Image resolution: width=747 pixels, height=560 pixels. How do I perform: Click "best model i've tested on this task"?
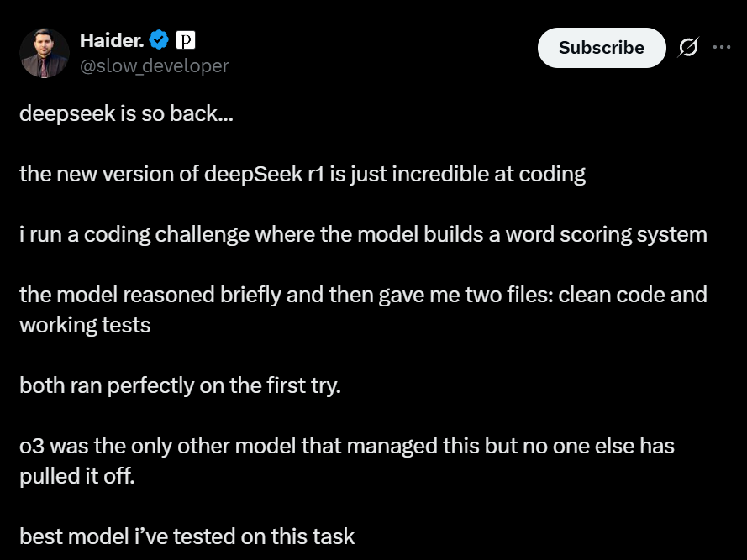(x=187, y=536)
